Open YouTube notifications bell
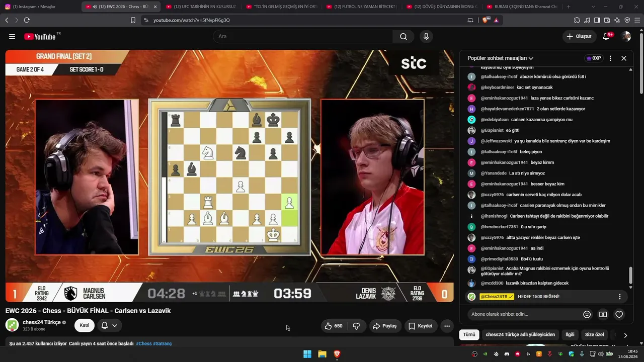Viewport: 644px width, 362px height. point(607,36)
